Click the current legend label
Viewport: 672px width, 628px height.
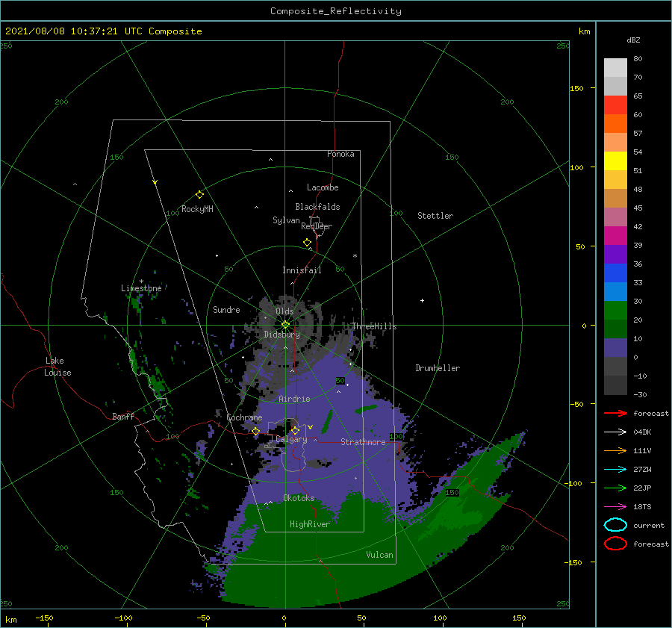click(649, 525)
